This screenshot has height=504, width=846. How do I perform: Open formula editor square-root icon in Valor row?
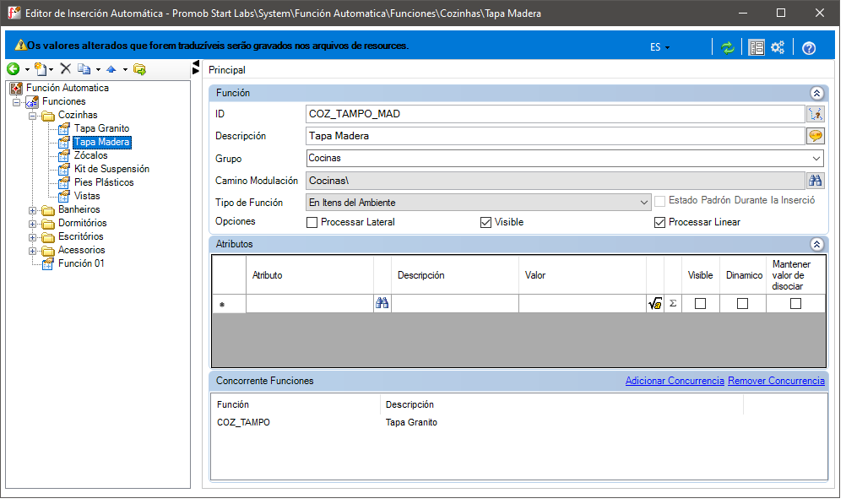[655, 304]
